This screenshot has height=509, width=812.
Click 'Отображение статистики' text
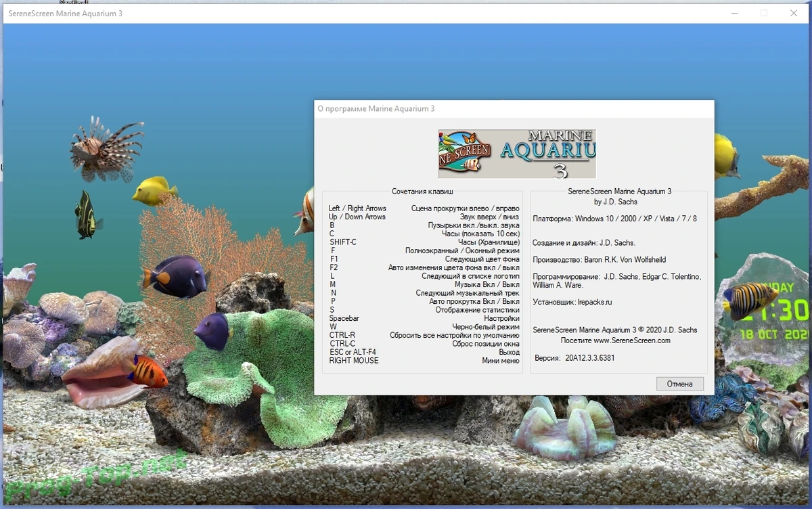point(478,310)
